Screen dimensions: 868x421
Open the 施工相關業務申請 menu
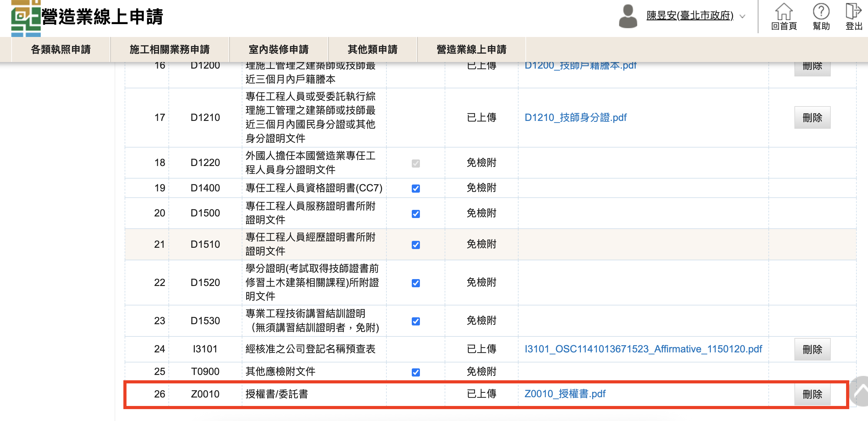pyautogui.click(x=169, y=49)
